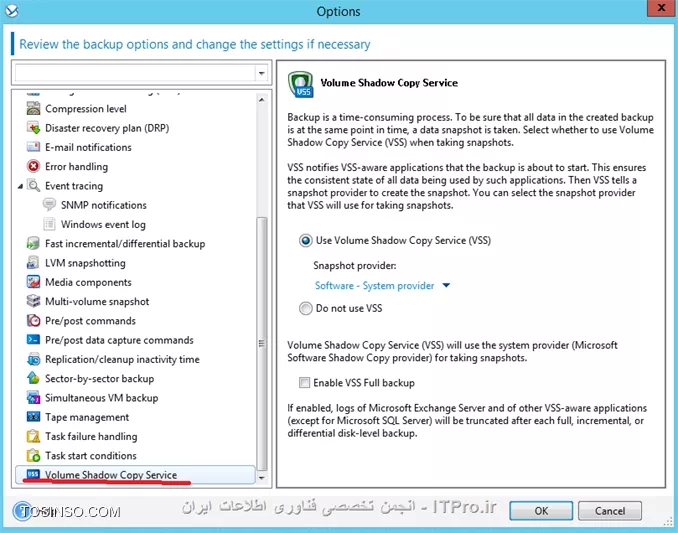Click the Compression level icon
Viewport: 678px width, 533px height.
(x=33, y=109)
